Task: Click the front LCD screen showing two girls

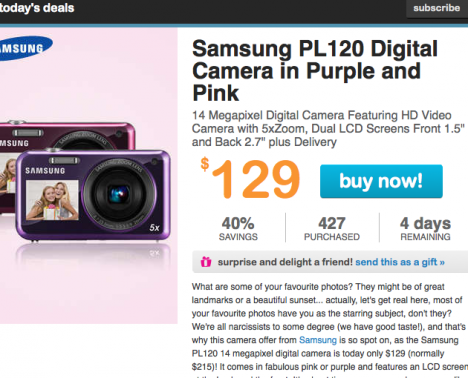Action: [52, 200]
